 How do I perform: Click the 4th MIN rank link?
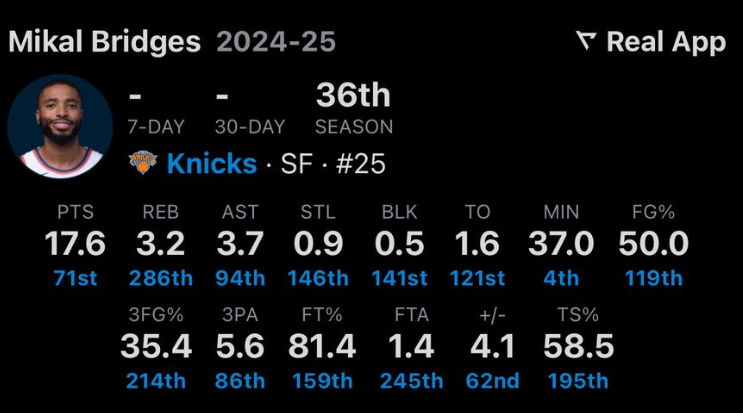click(561, 278)
